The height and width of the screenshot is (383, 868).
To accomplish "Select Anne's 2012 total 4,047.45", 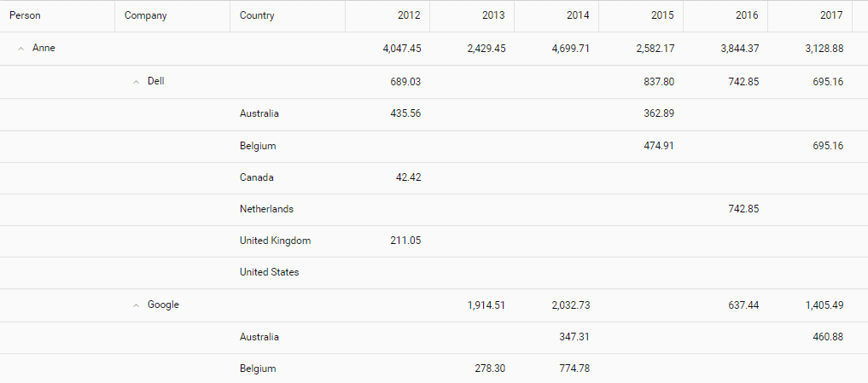I will pos(402,49).
